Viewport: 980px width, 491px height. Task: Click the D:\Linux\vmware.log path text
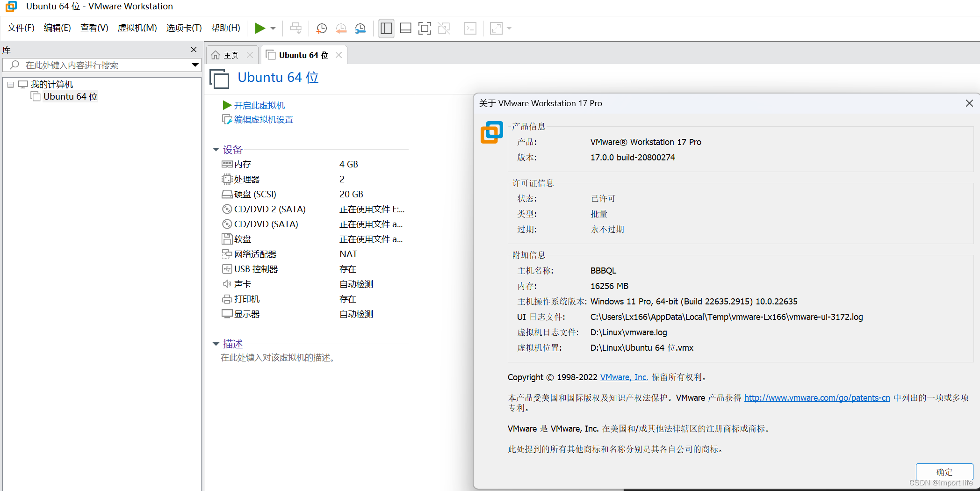point(628,332)
